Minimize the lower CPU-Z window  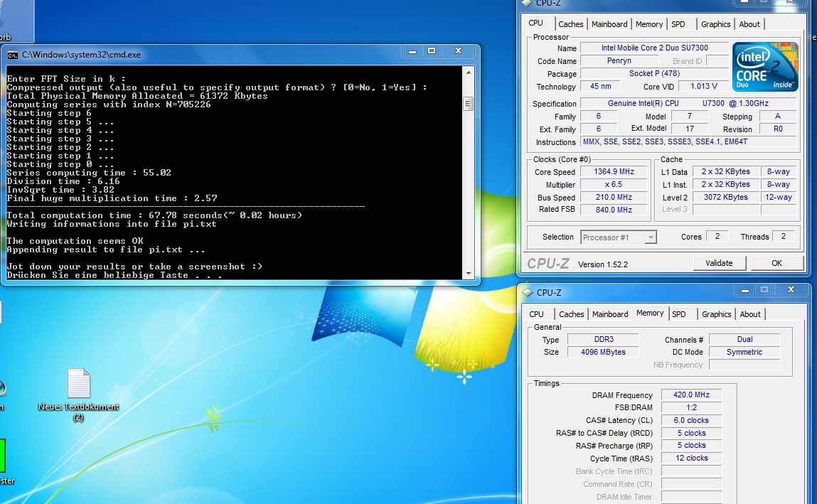[x=745, y=289]
